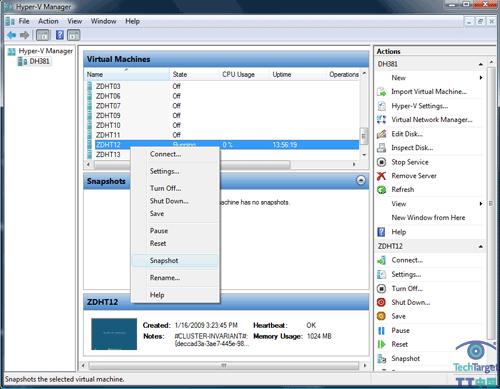This screenshot has height=389, width=500.
Task: Collapse the Snapshots panel with round button
Action: (361, 180)
